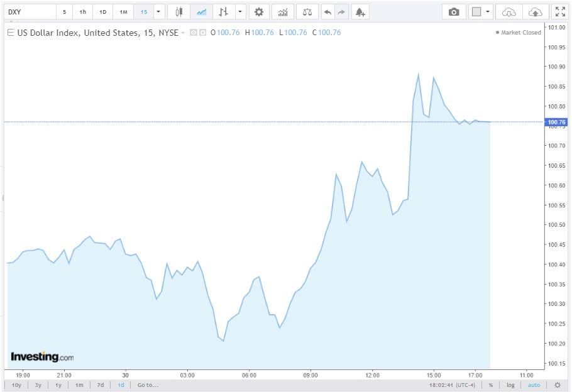
Task: Open the compare instruments scales icon
Action: coord(306,11)
